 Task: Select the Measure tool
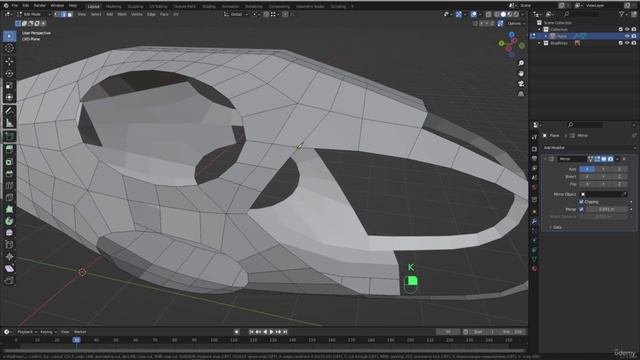coord(9,122)
